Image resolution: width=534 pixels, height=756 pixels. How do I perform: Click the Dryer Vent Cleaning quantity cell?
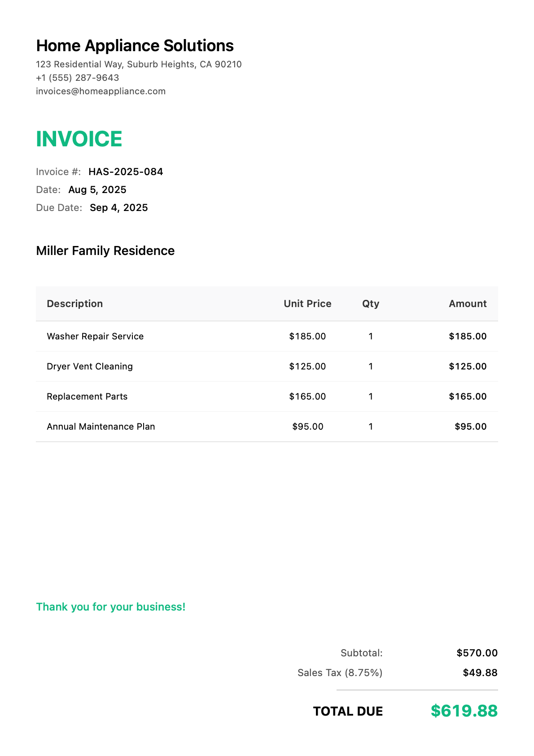[x=371, y=366]
